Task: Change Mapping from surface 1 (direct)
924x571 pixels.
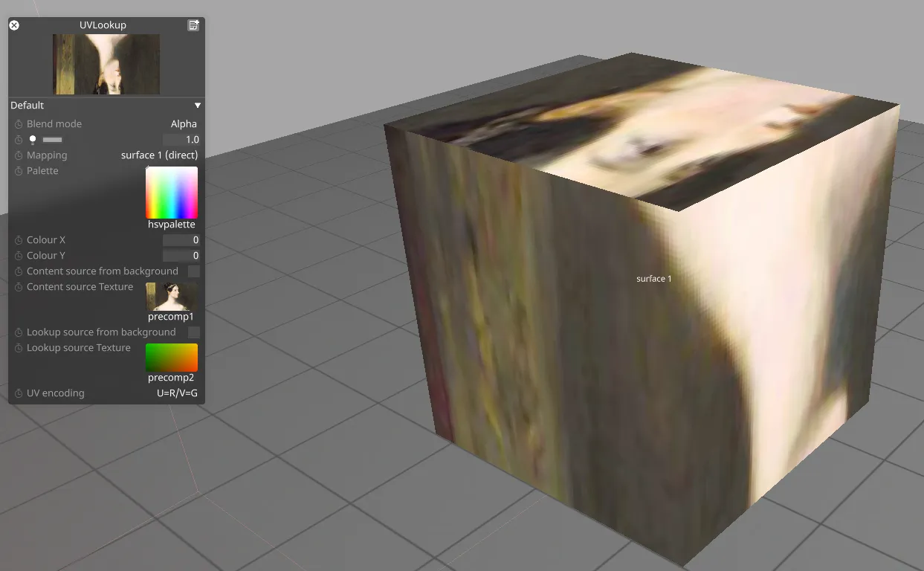Action: [159, 155]
